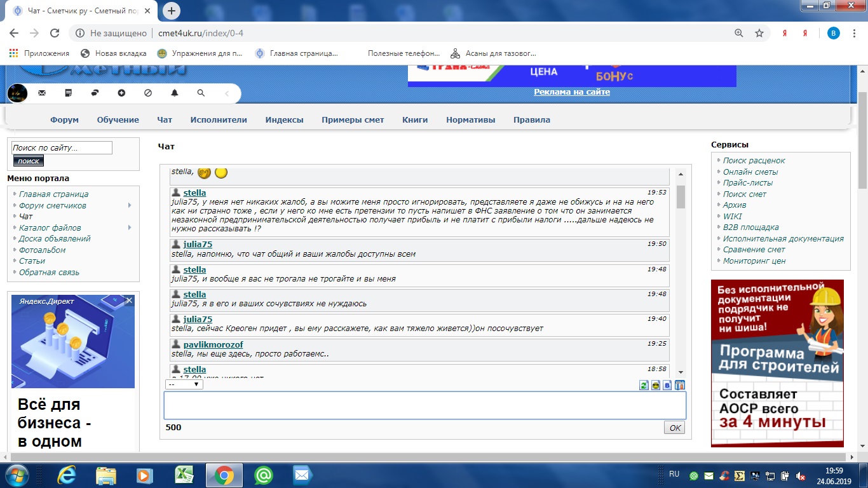The width and height of the screenshot is (868, 488).
Task: Open notifications bell icon
Action: click(x=175, y=93)
